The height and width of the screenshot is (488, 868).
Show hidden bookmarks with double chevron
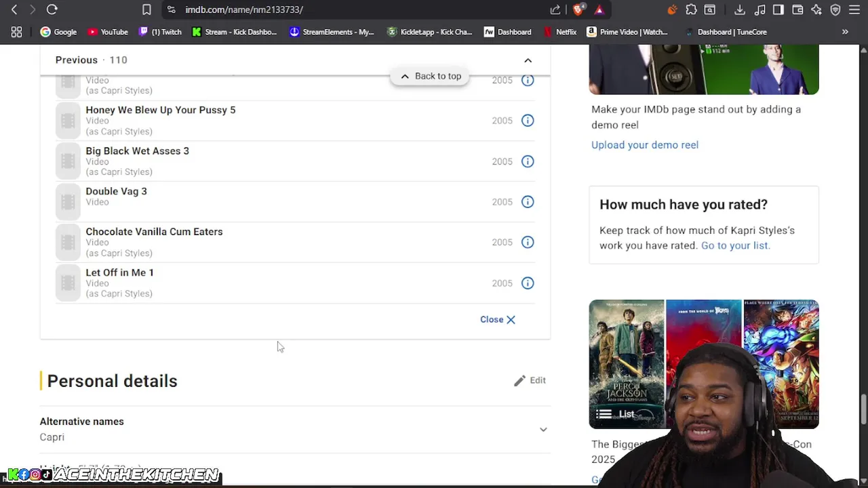click(845, 32)
